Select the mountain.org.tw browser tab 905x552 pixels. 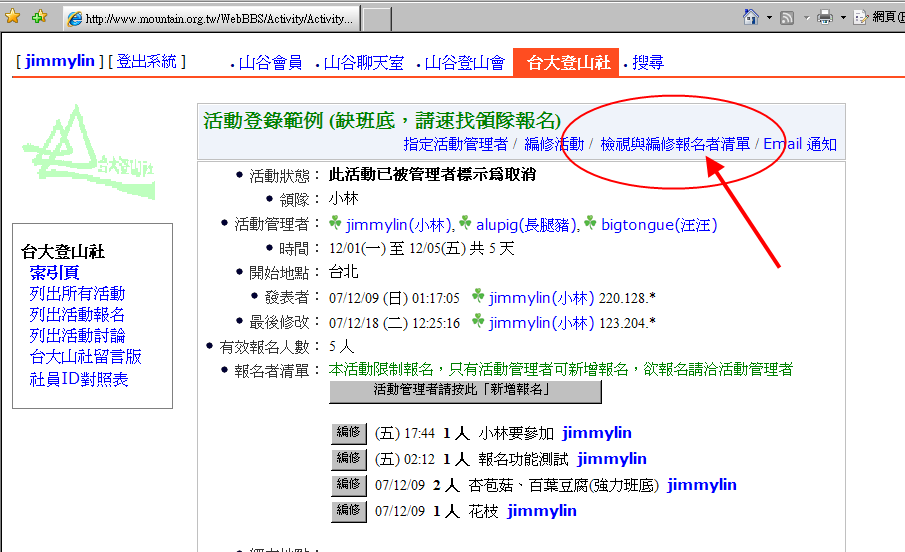211,18
